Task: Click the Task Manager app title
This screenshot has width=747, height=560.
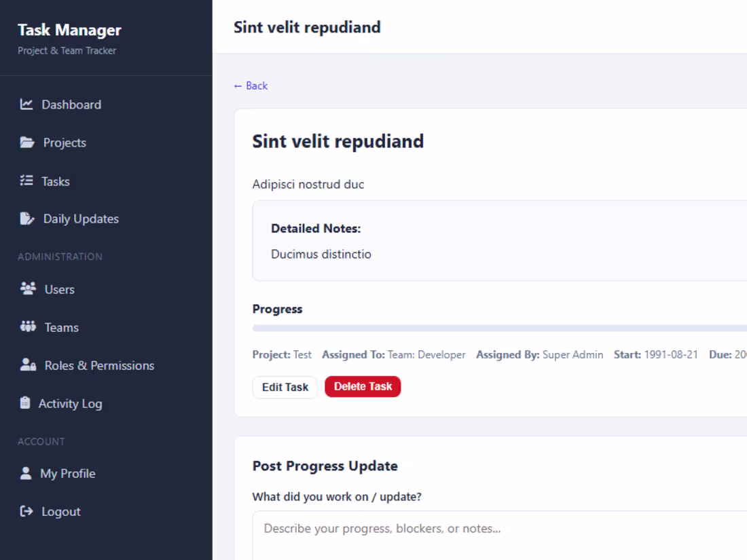Action: click(69, 30)
